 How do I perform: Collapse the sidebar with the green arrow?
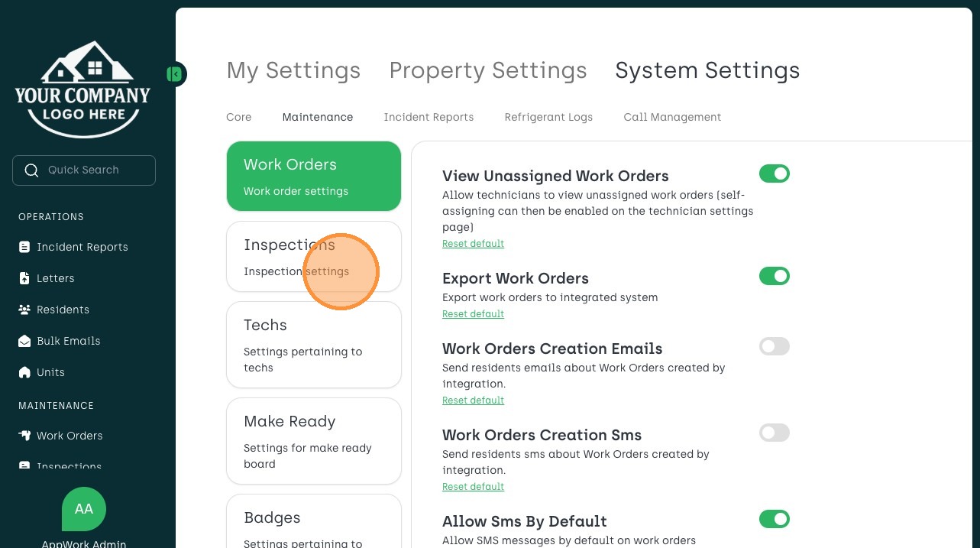tap(175, 74)
